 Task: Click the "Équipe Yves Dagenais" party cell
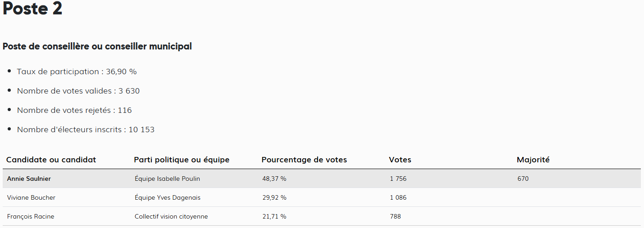(168, 197)
